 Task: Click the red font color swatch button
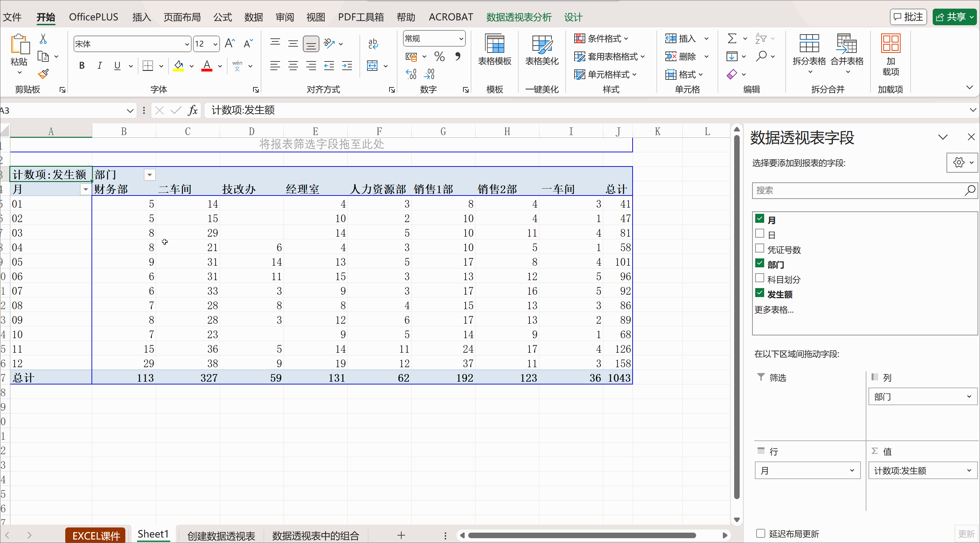[206, 65]
